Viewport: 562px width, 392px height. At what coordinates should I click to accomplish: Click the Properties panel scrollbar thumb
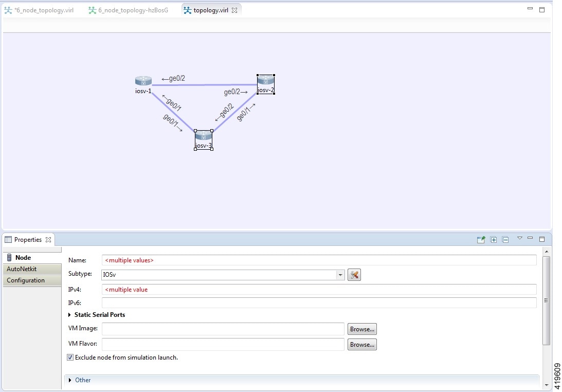pos(546,300)
